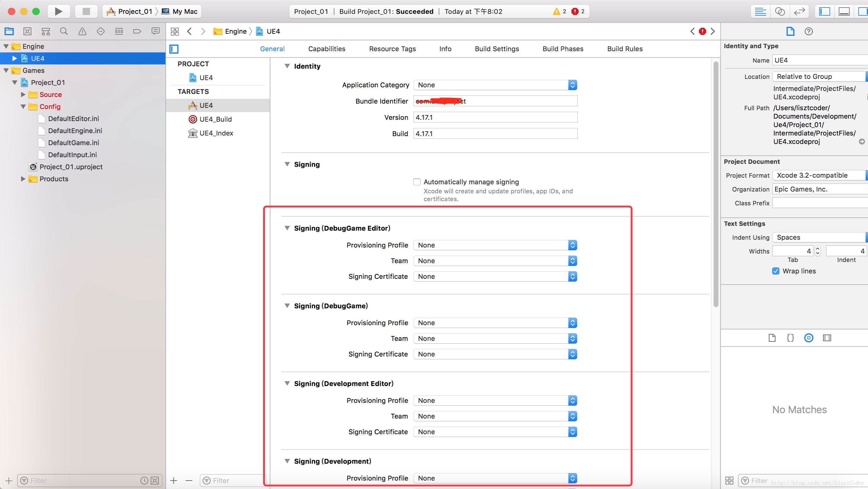Open the Symbol navigator icon

pos(46,31)
